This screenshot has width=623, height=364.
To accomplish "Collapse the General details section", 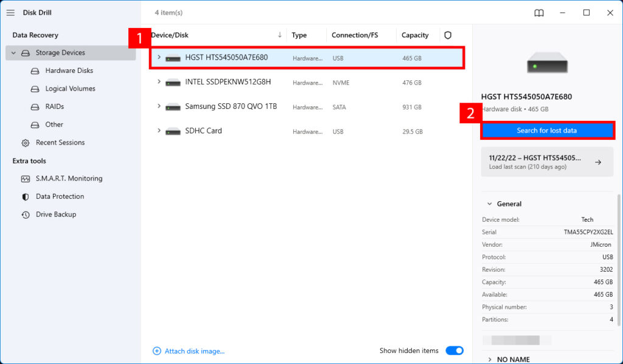I will [x=489, y=204].
